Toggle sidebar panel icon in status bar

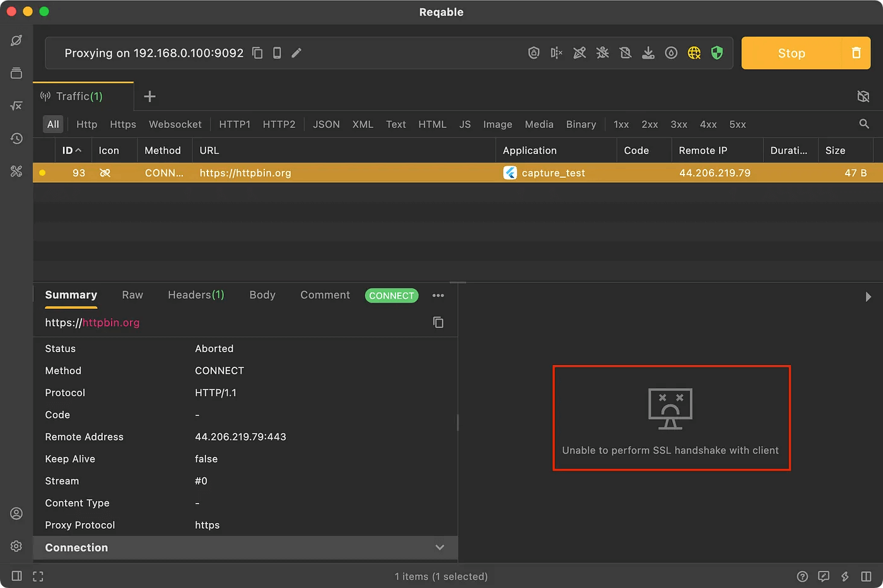point(17,576)
